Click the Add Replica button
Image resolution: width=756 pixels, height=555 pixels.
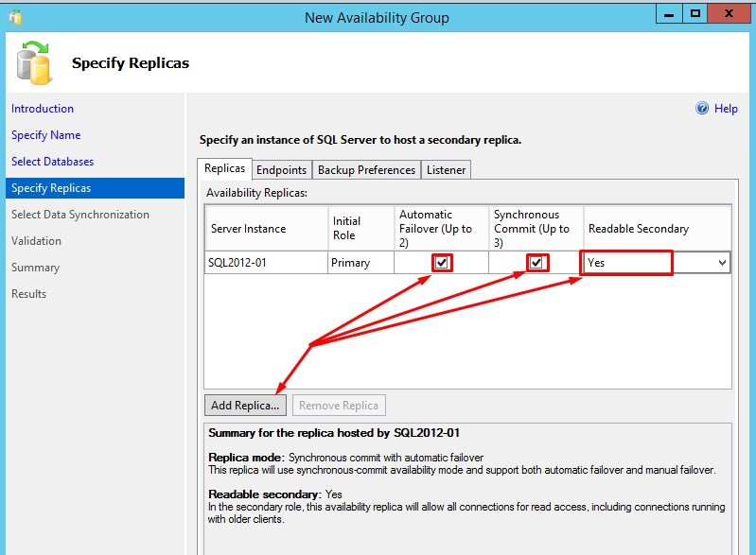click(245, 406)
